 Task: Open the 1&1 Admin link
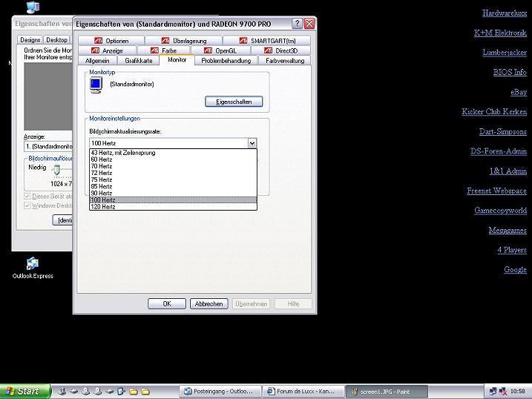(x=508, y=171)
